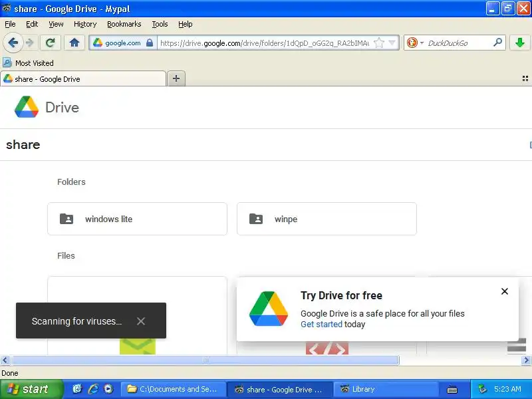Open the Home page icon

[74, 43]
